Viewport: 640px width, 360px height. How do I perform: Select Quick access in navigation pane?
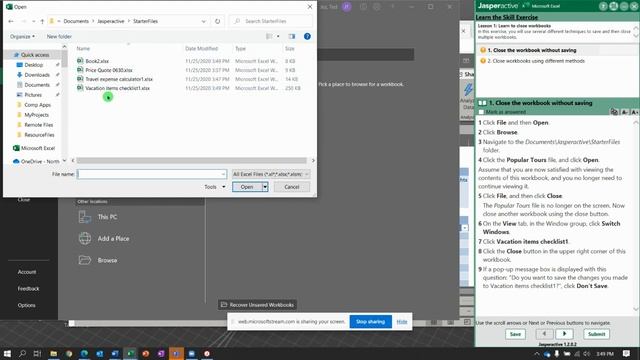click(x=35, y=55)
